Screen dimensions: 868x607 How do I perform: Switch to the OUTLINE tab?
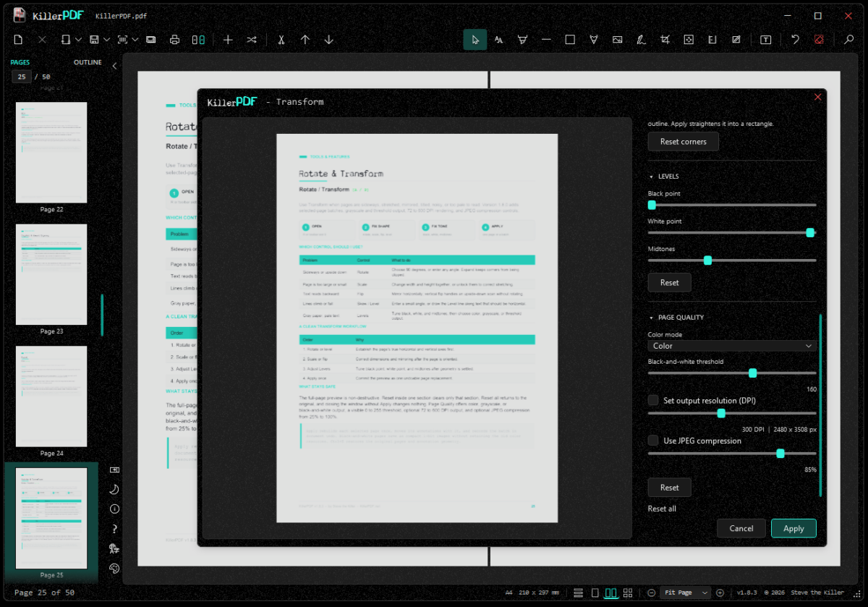(x=88, y=62)
